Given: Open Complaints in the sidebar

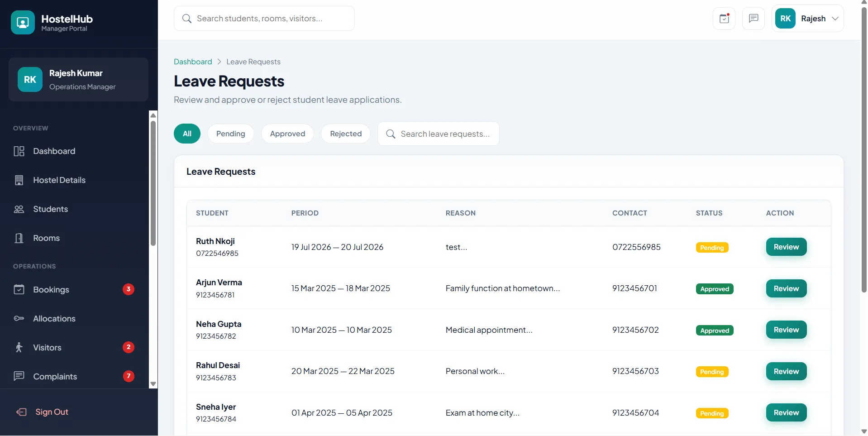Looking at the screenshot, I should click(x=74, y=377).
